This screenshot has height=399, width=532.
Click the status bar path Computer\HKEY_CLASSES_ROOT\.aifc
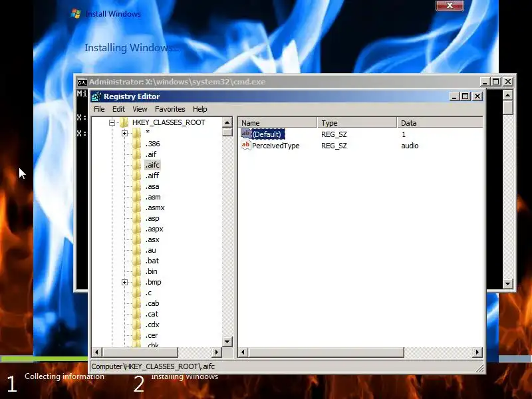click(153, 367)
